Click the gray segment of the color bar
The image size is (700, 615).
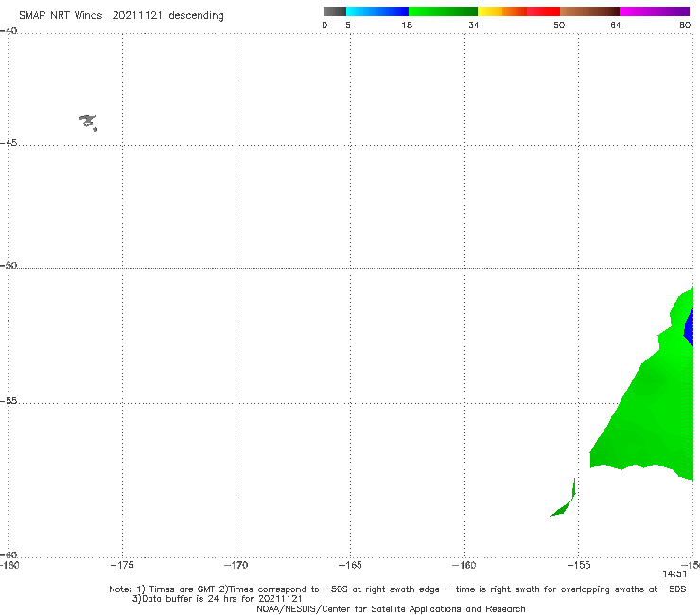pyautogui.click(x=335, y=11)
